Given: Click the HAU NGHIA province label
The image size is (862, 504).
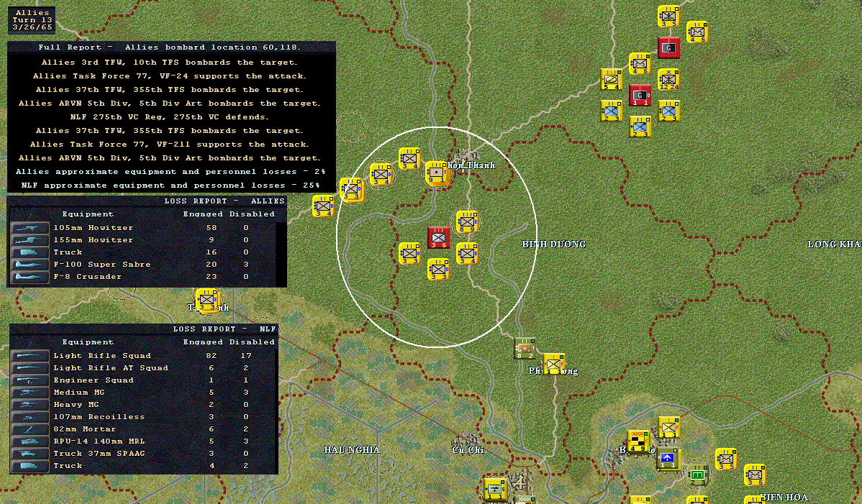Looking at the screenshot, I should click(352, 449).
